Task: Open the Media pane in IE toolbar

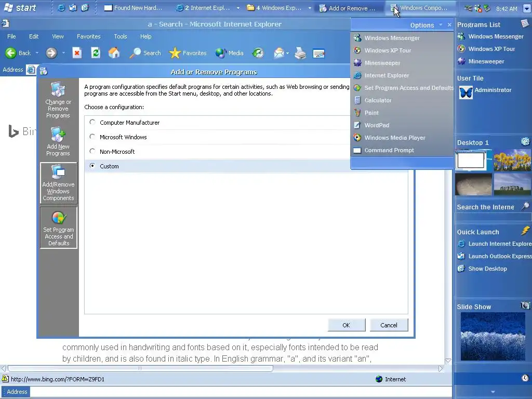Action: 229,53
